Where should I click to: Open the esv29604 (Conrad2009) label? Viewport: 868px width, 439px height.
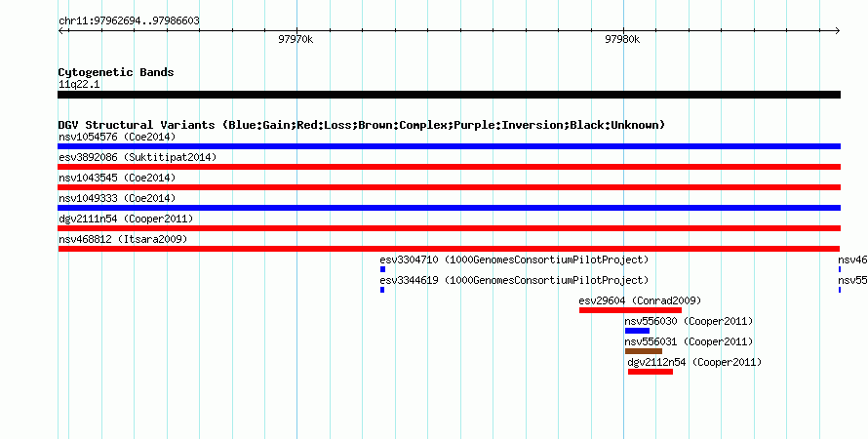coord(640,300)
